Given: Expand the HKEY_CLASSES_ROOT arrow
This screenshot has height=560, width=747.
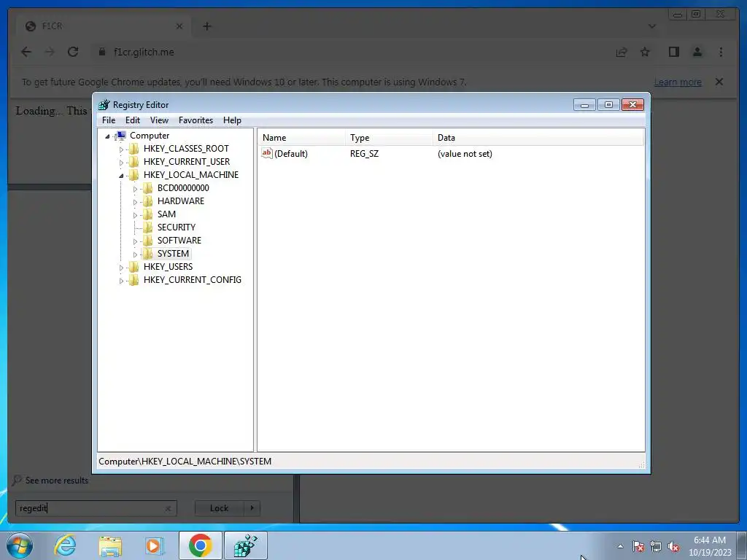Looking at the screenshot, I should tap(121, 149).
